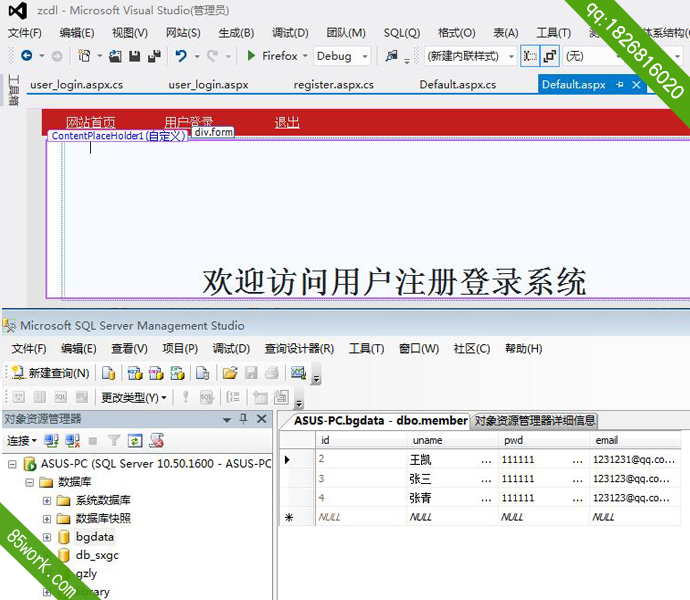Switch to user_login.aspx.cs tab
This screenshot has width=690, height=600.
click(77, 85)
